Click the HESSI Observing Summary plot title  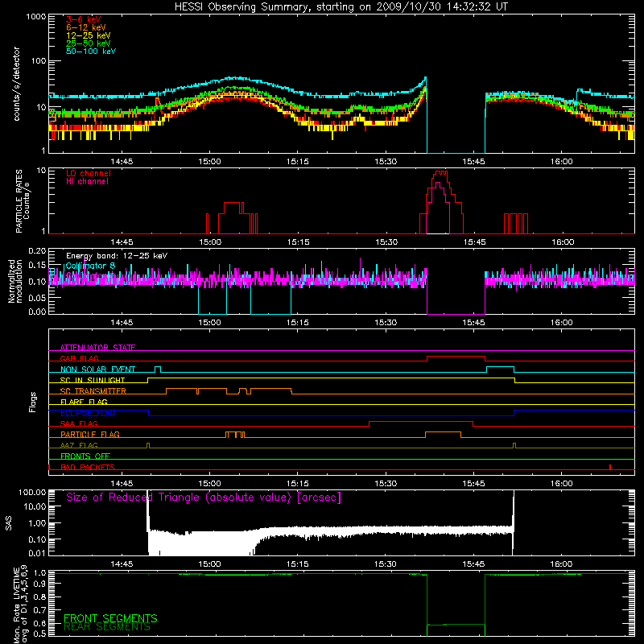341,7
